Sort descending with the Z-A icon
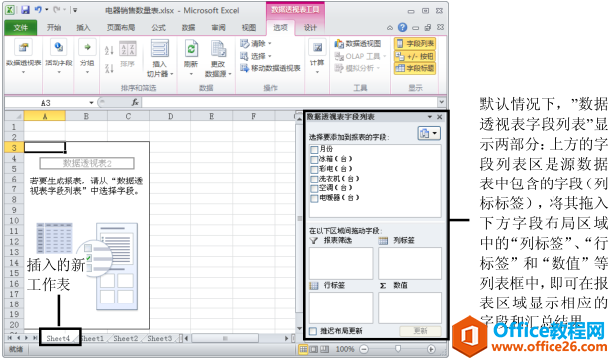The height and width of the screenshot is (364, 614). pos(109,68)
